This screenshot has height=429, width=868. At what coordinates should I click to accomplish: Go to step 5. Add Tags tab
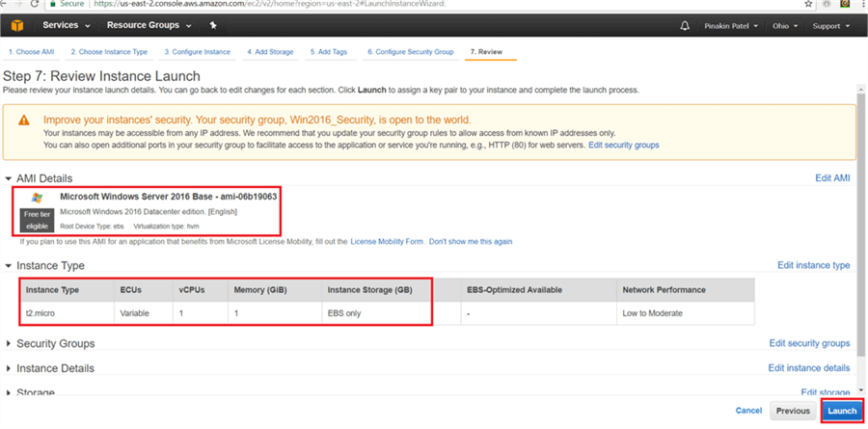(329, 52)
